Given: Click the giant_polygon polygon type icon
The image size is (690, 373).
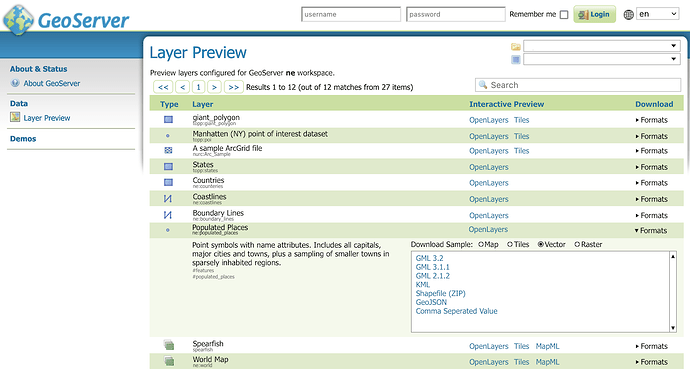Looking at the screenshot, I should 168,119.
